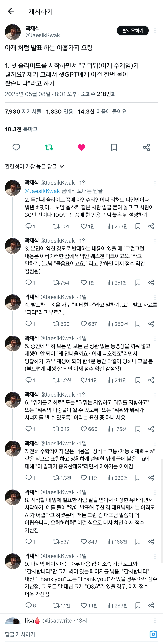The width and height of the screenshot is (163, 644).
Task: Tap the main post reply bubble icon
Action: pyautogui.click(x=16, y=147)
